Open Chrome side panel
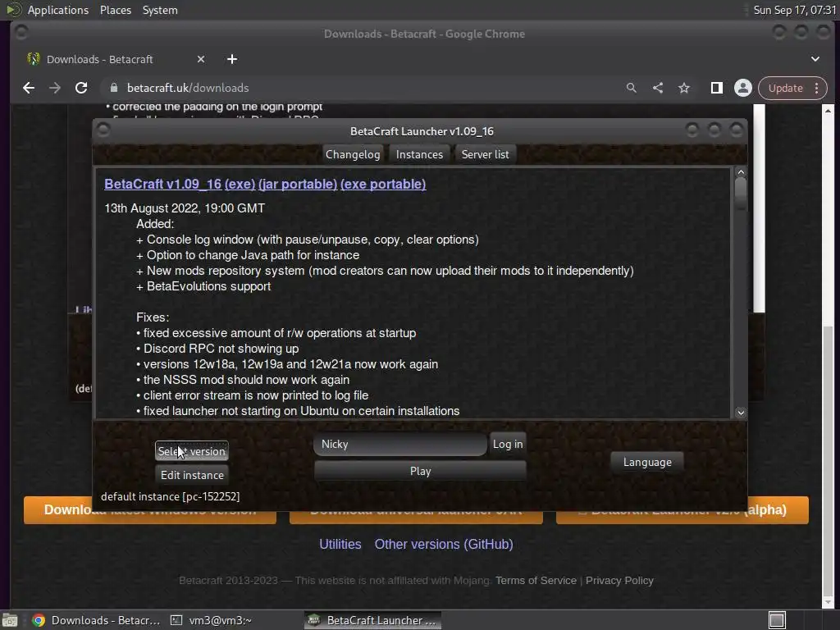Screen dimensions: 840x630 coord(716,88)
